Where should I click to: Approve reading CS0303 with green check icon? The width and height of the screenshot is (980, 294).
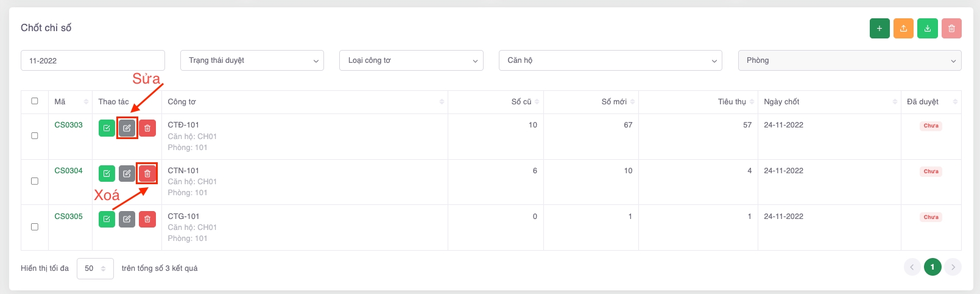pos(107,128)
